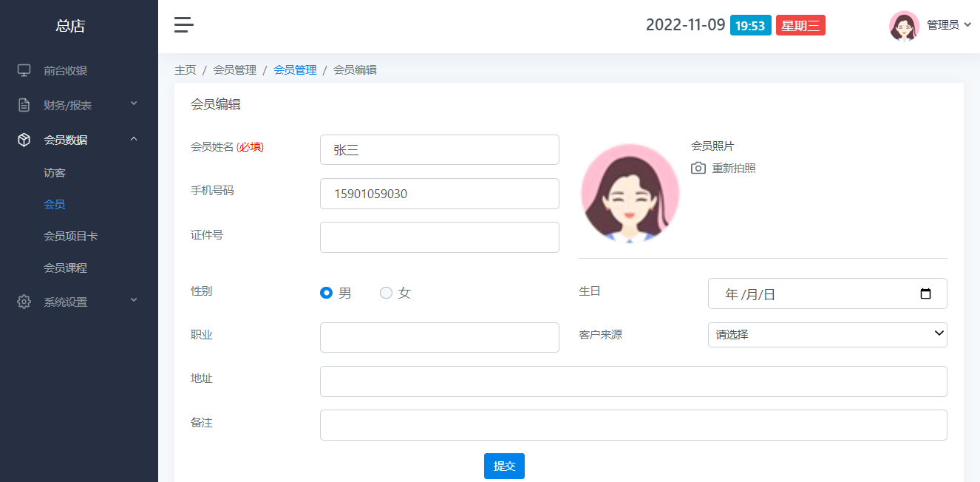
Task: Click the cube icon beside 会员数据
Action: point(24,140)
